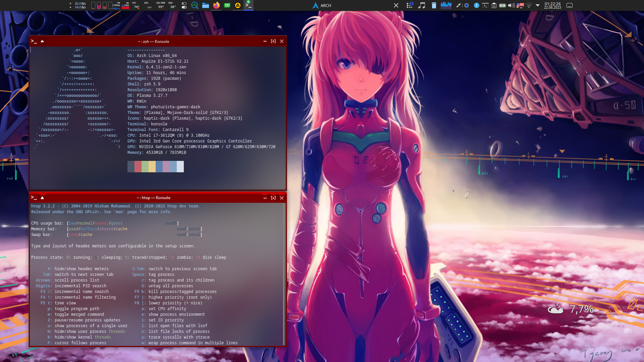Viewport: 644px width, 362px height.
Task: Open Firefox from the top panel
Action: [x=216, y=5]
